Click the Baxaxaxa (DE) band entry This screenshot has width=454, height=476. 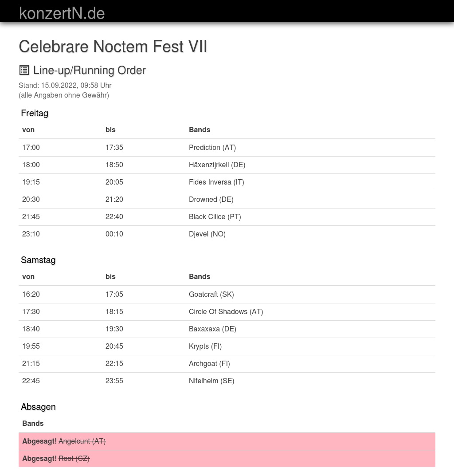coord(212,329)
